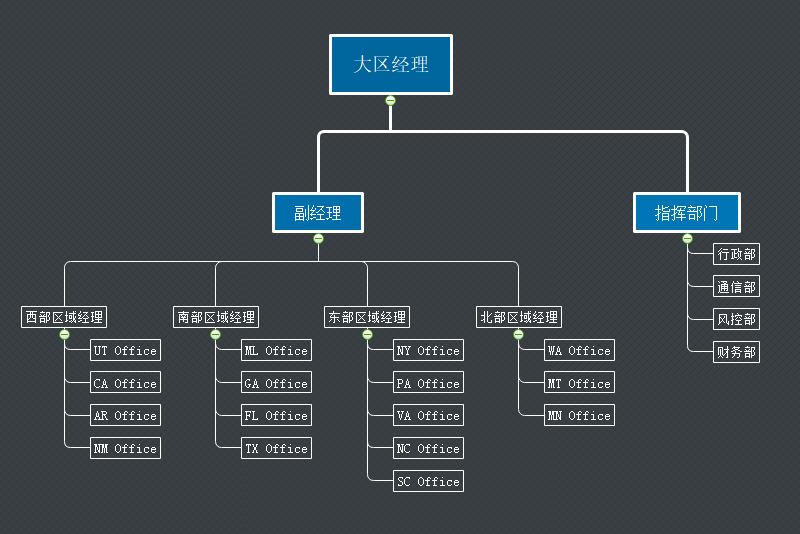This screenshot has width=800, height=534.
Task: Click the MN Office node
Action: (580, 415)
